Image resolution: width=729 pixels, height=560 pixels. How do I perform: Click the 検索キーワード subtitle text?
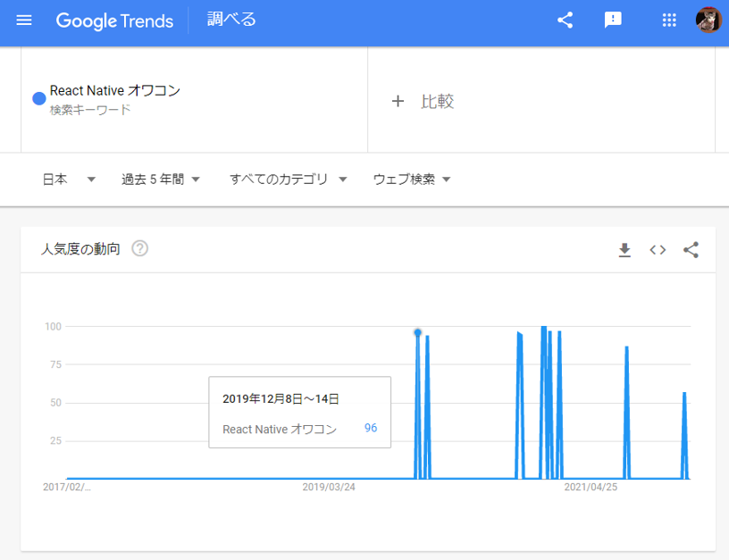click(90, 110)
